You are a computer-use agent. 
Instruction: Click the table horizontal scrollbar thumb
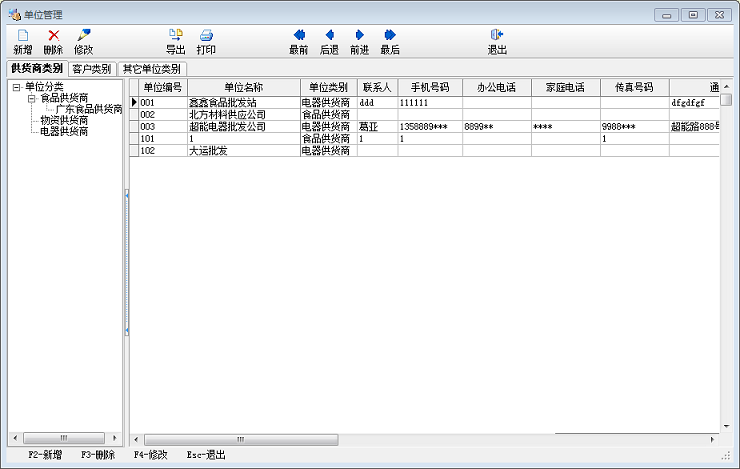(x=241, y=439)
